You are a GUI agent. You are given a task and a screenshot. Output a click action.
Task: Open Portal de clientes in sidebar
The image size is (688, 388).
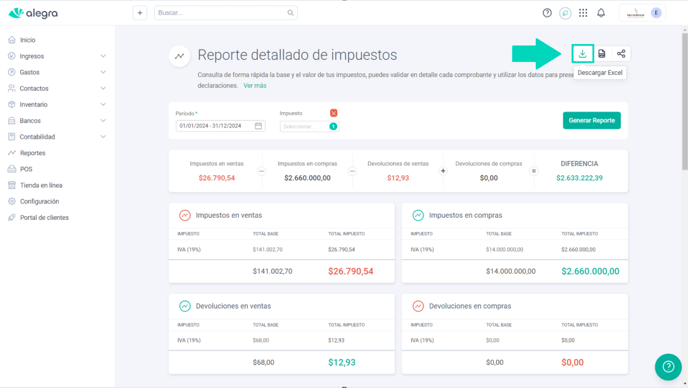[x=44, y=217]
